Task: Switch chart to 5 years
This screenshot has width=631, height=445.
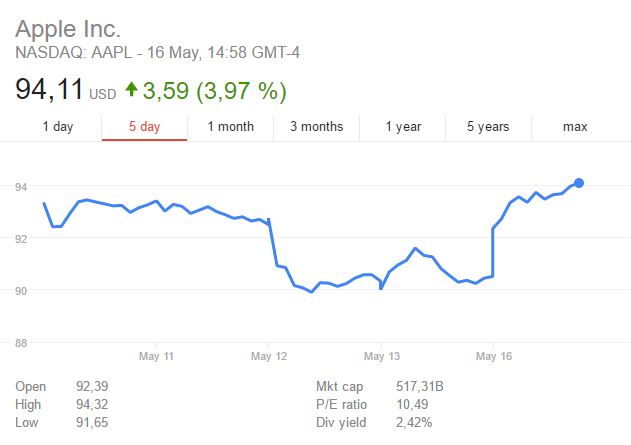Action: [488, 126]
